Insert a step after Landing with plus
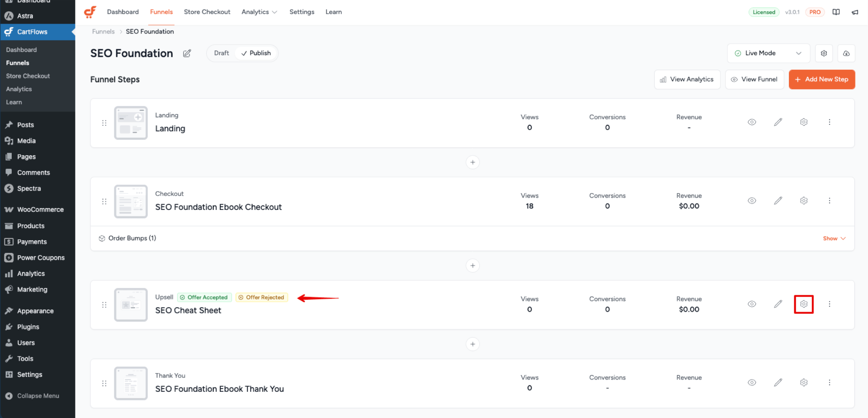 click(x=472, y=162)
